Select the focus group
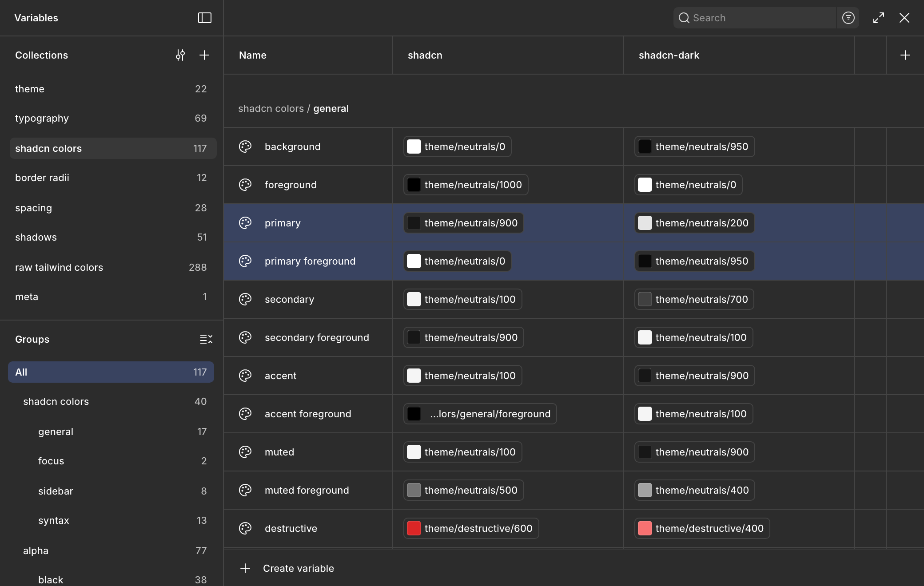Viewport: 924px width, 586px height. pos(111,461)
